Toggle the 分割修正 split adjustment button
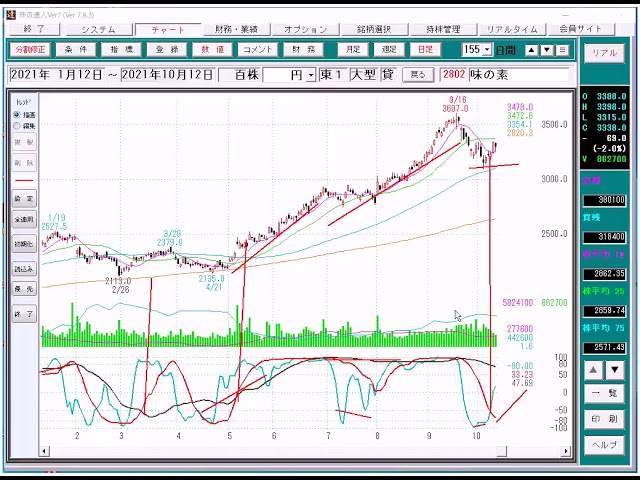Image resolution: width=640 pixels, height=480 pixels. (x=32, y=49)
